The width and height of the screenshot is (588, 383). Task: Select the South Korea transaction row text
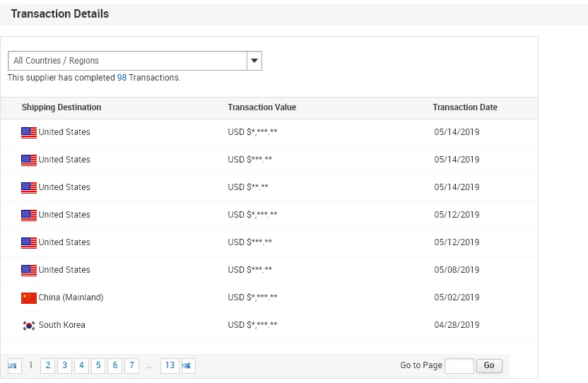point(62,325)
